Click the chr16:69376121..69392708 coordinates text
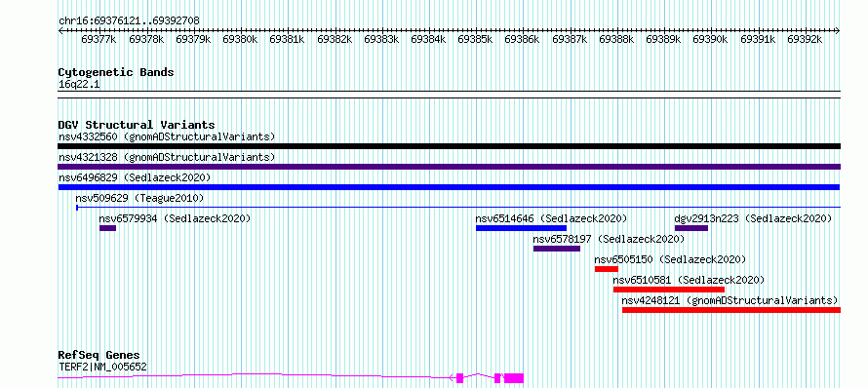 click(x=129, y=20)
